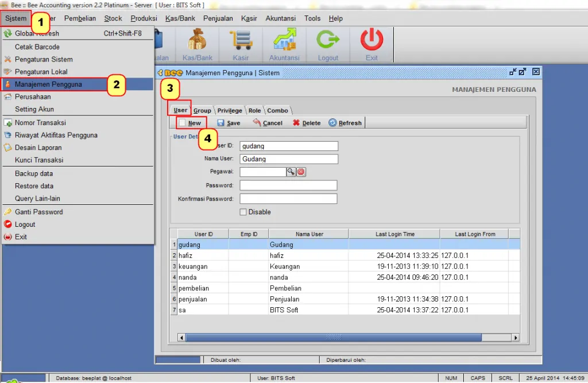Choose Pengaturan Sistem menu entry
The height and width of the screenshot is (383, 588).
click(78, 59)
